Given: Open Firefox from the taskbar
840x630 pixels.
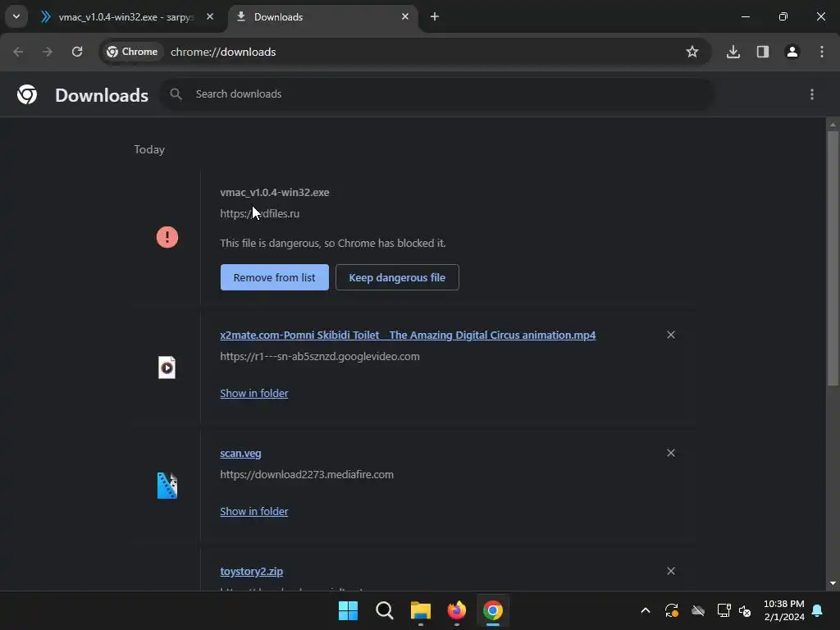Looking at the screenshot, I should point(457,610).
